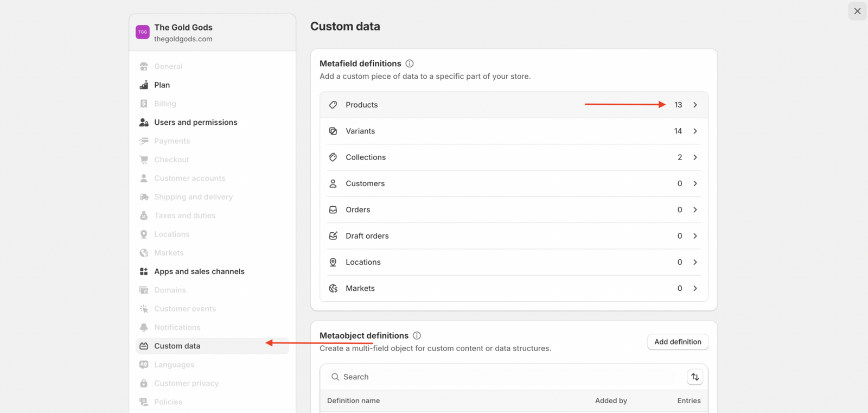The height and width of the screenshot is (413, 868).
Task: Go to Apps and sales channels
Action: point(199,271)
